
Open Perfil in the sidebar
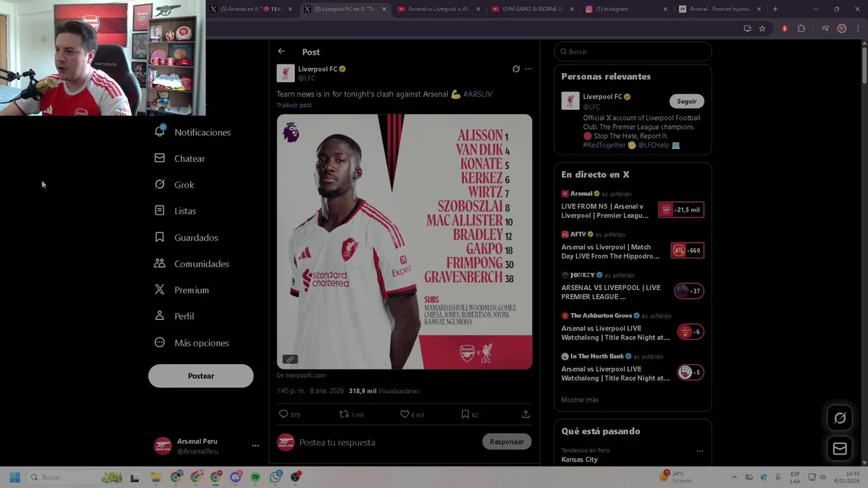174,316
